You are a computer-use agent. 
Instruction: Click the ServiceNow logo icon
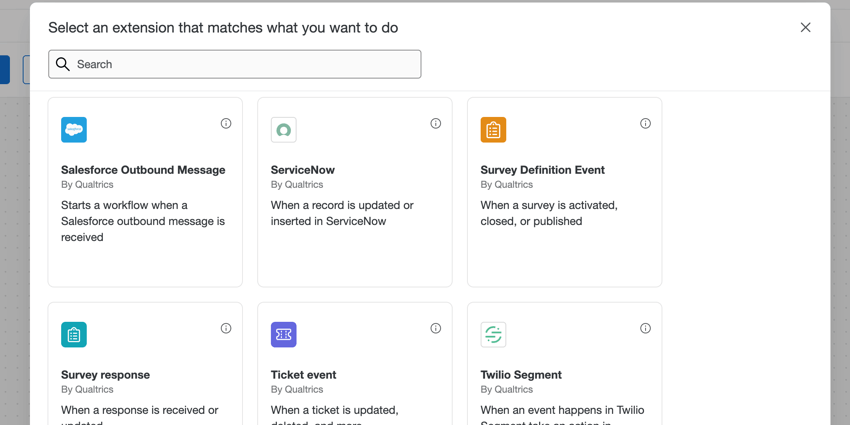[x=284, y=130]
